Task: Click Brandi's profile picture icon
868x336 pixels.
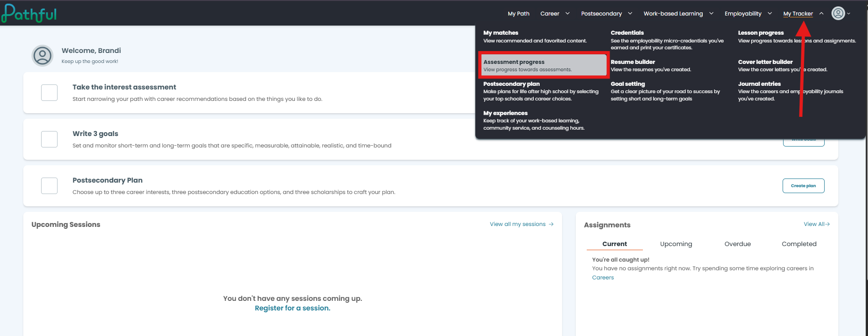Action: [x=42, y=56]
